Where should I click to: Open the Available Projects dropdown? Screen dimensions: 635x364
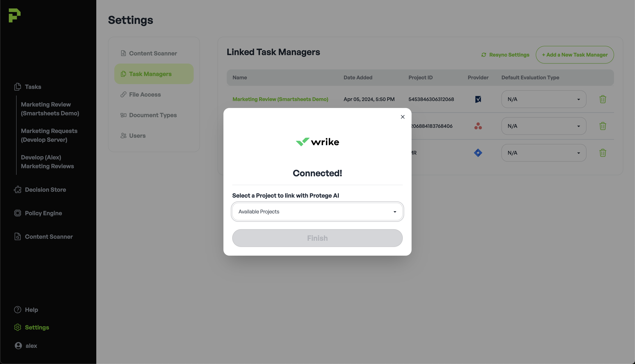pos(317,212)
